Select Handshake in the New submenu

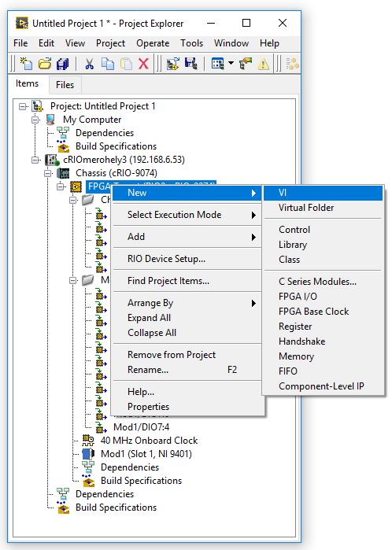(x=323, y=341)
